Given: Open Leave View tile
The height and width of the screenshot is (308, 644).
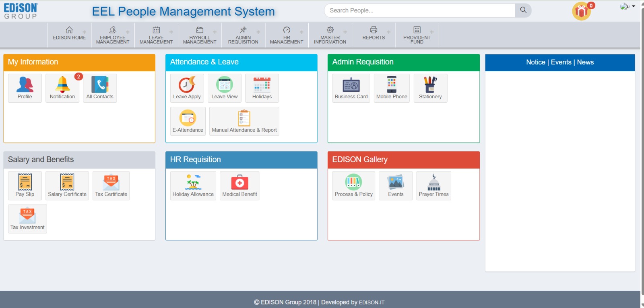Looking at the screenshot, I should 225,88.
